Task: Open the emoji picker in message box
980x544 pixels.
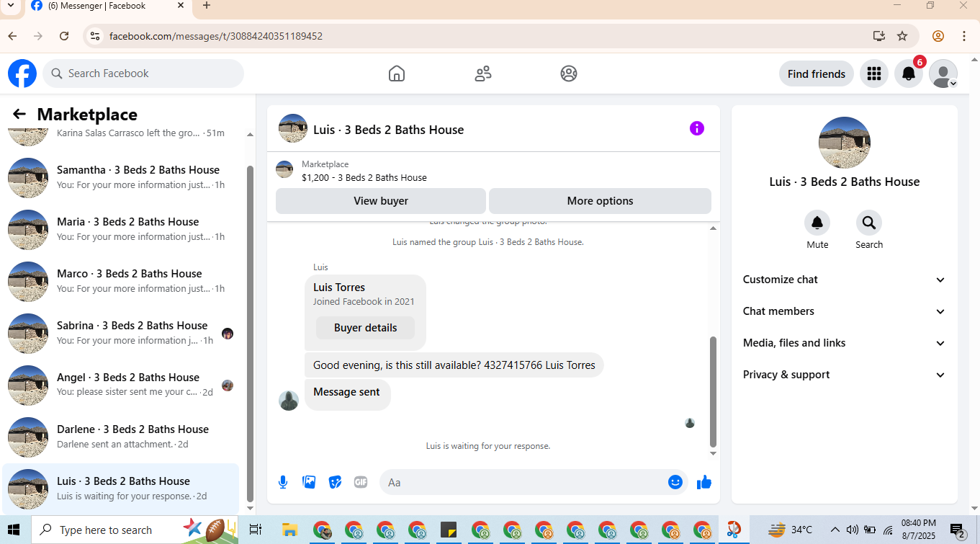Action: click(675, 482)
